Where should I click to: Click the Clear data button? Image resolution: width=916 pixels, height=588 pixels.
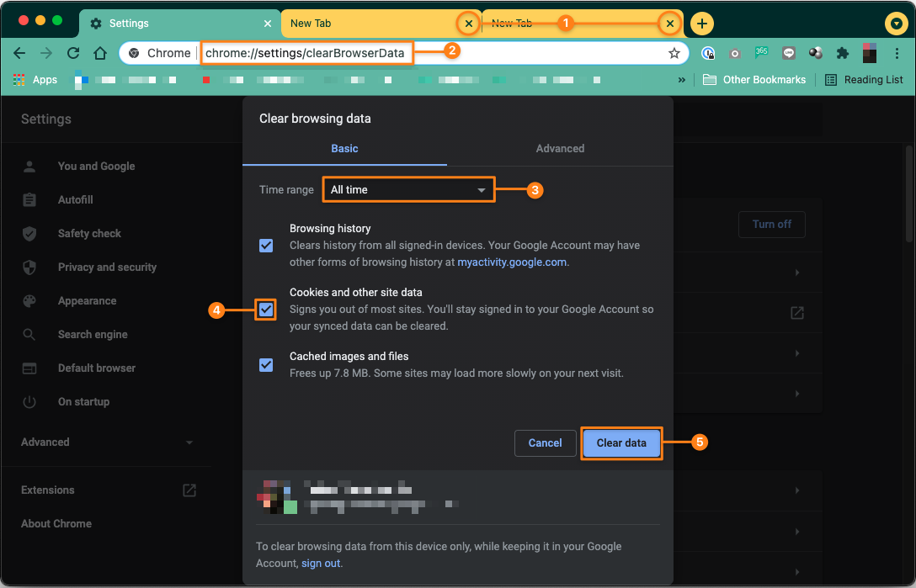pyautogui.click(x=621, y=442)
